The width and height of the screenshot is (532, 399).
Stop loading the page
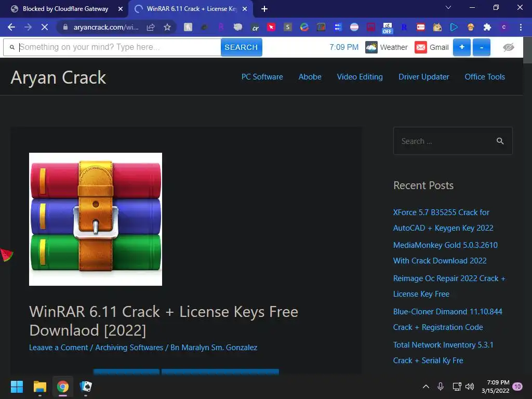tap(45, 27)
